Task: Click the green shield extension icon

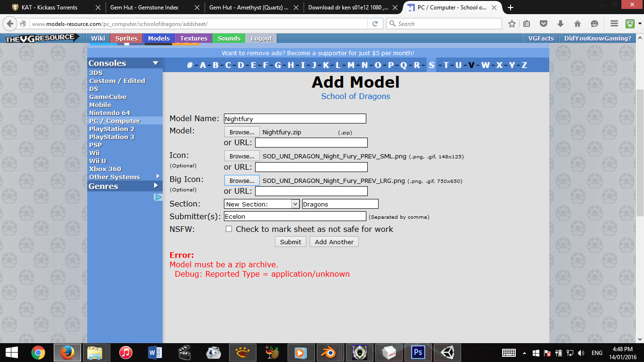Action: pyautogui.click(x=629, y=24)
